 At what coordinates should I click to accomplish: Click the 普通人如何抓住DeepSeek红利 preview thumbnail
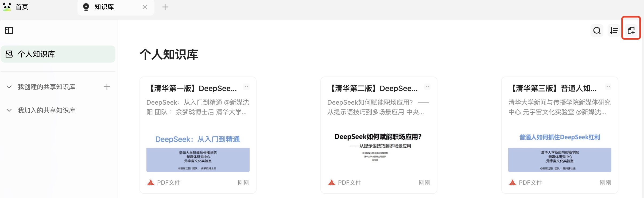pos(560,153)
